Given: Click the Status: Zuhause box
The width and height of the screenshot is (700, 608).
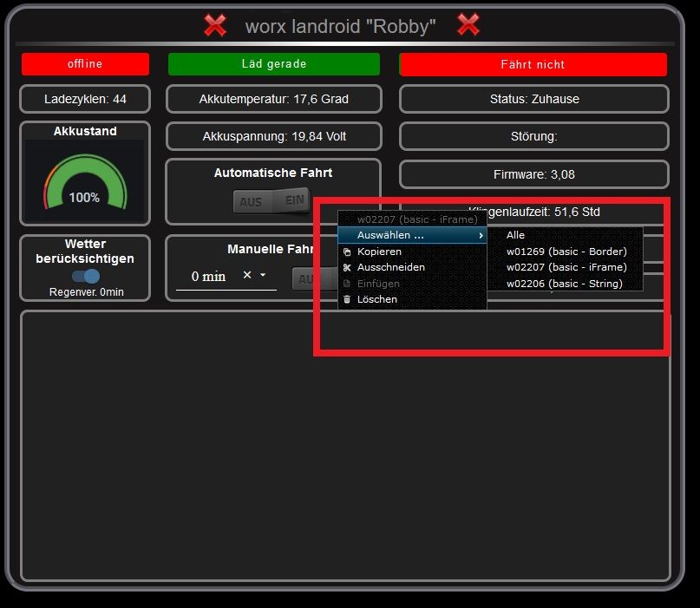Looking at the screenshot, I should point(534,99).
